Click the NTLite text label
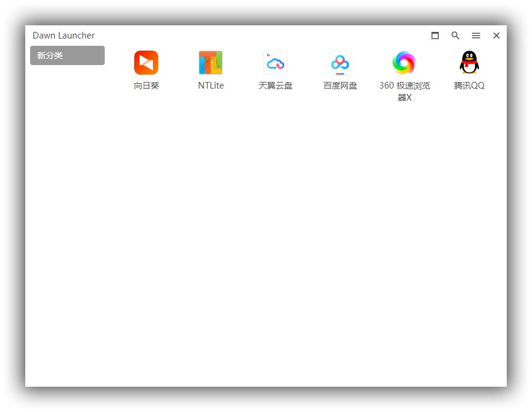This screenshot has width=532, height=412. click(x=211, y=86)
